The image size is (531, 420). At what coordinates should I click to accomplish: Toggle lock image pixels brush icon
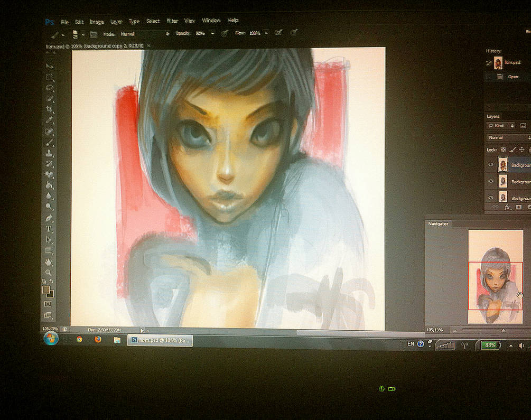[x=513, y=150]
